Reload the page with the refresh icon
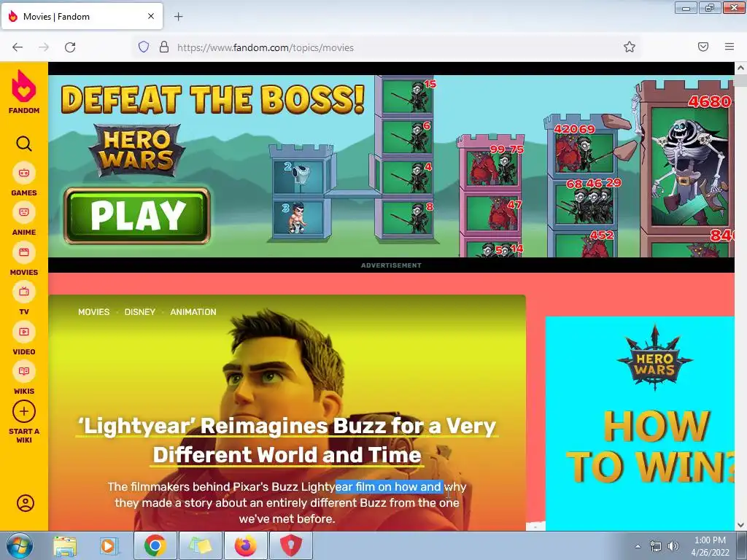Screen dimensions: 747x560 pyautogui.click(x=70, y=47)
